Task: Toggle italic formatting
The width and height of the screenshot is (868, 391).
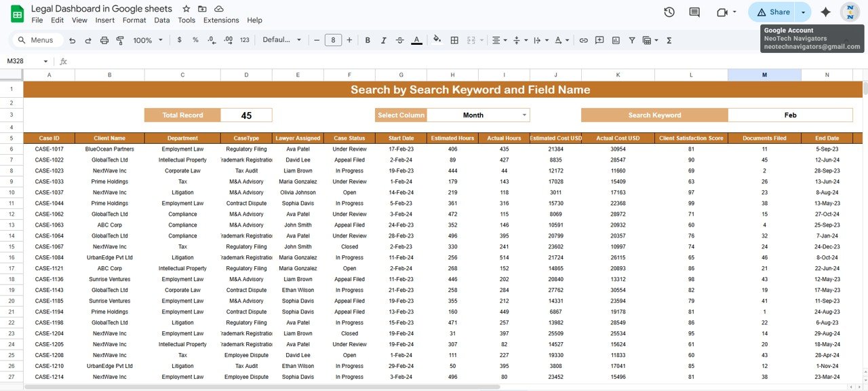Action: point(383,40)
